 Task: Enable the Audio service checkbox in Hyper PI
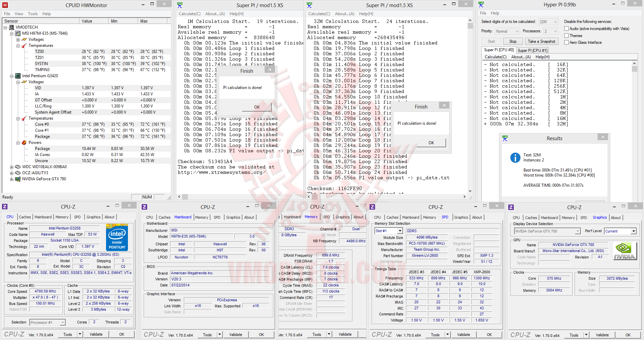(567, 29)
